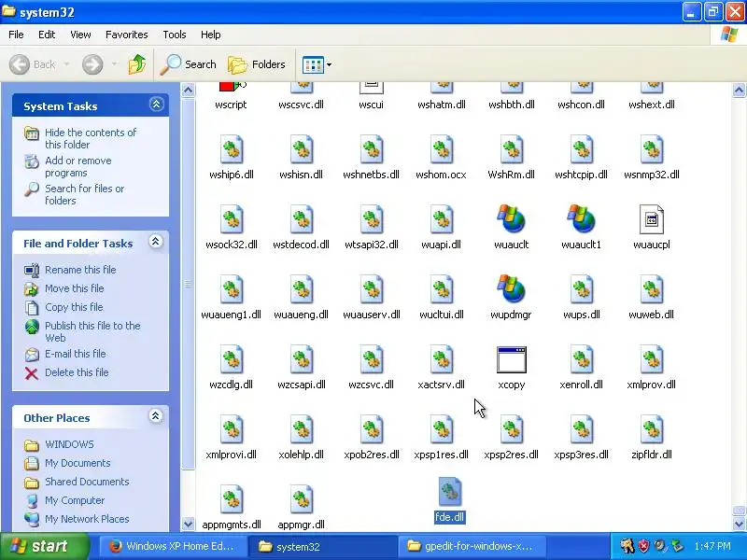Switch to Windows XP Home Ed... taskbar window
747x560 pixels.
(x=173, y=546)
